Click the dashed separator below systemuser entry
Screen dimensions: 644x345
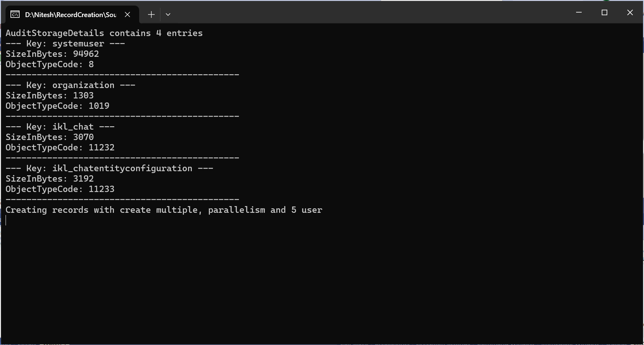(x=122, y=75)
